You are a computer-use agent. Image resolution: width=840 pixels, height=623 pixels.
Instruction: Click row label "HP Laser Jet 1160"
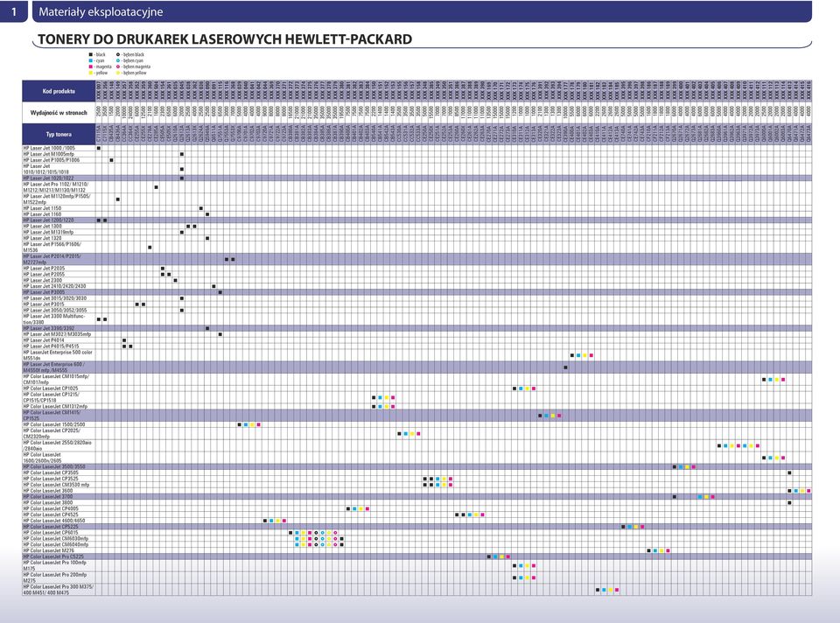(42, 213)
